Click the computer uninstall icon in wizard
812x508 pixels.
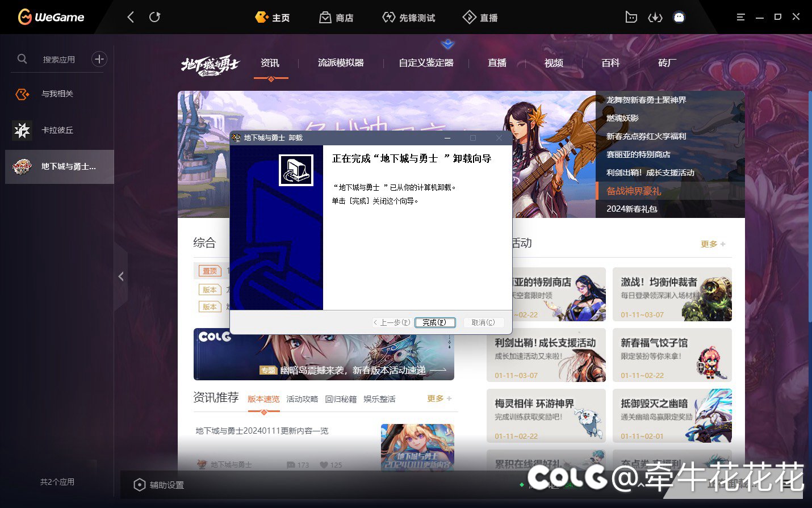pyautogui.click(x=296, y=170)
